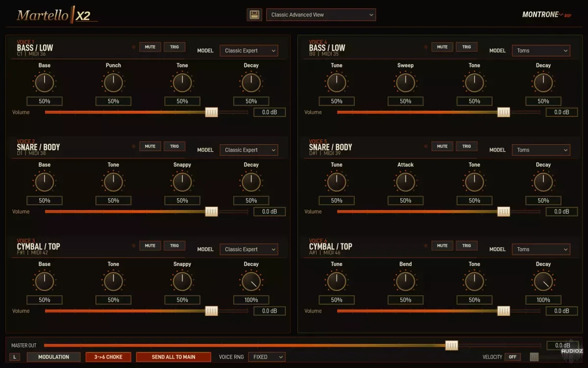Viewport: 588px width, 368px height.
Task: Click Send All To Main button
Action: [x=173, y=357]
